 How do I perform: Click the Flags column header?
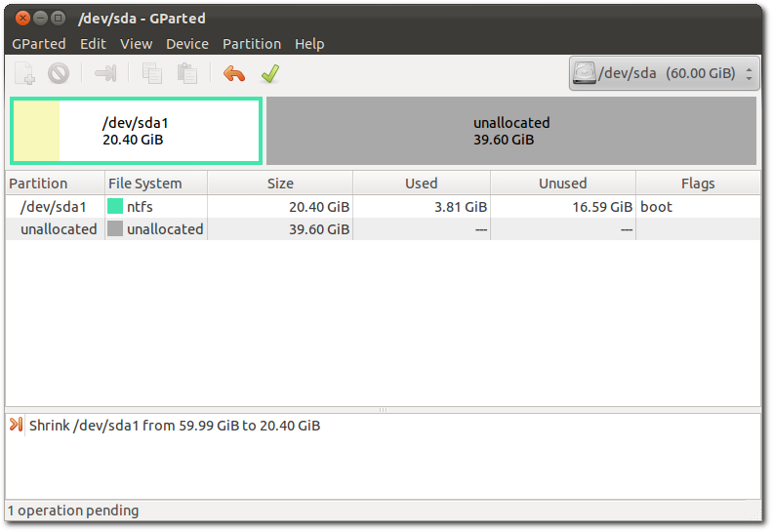point(698,183)
